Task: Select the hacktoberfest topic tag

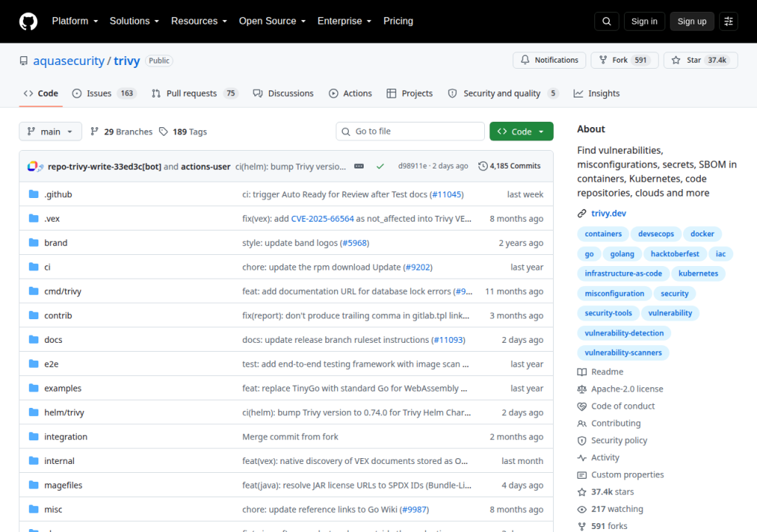Action: tap(674, 253)
